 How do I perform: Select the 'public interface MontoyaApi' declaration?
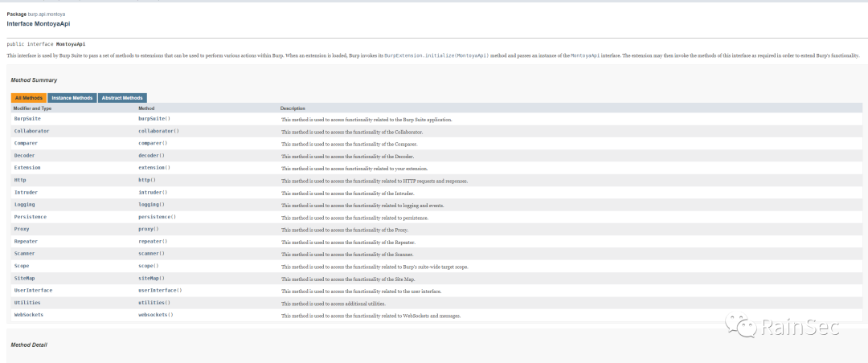[x=46, y=43]
